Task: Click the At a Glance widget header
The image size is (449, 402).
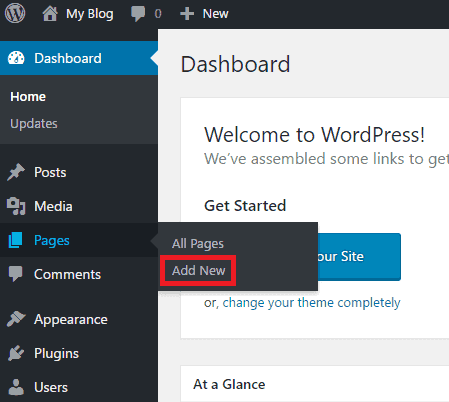Action: (229, 384)
